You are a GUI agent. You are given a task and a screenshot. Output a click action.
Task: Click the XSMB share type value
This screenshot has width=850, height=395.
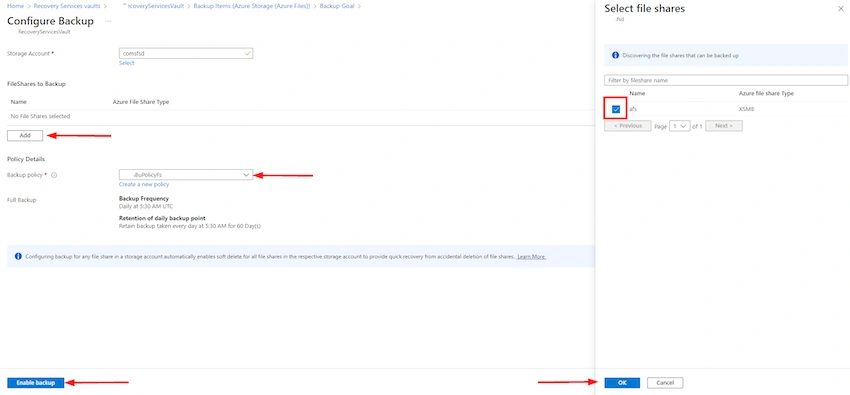coord(746,109)
